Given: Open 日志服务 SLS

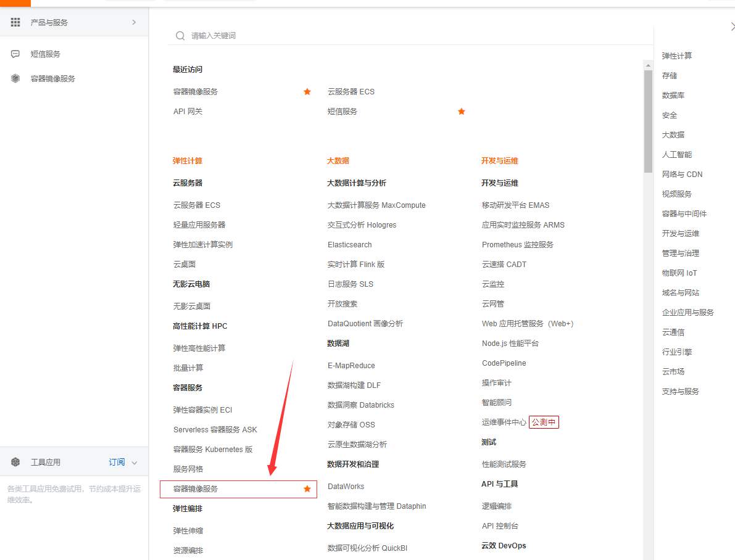Looking at the screenshot, I should [350, 284].
